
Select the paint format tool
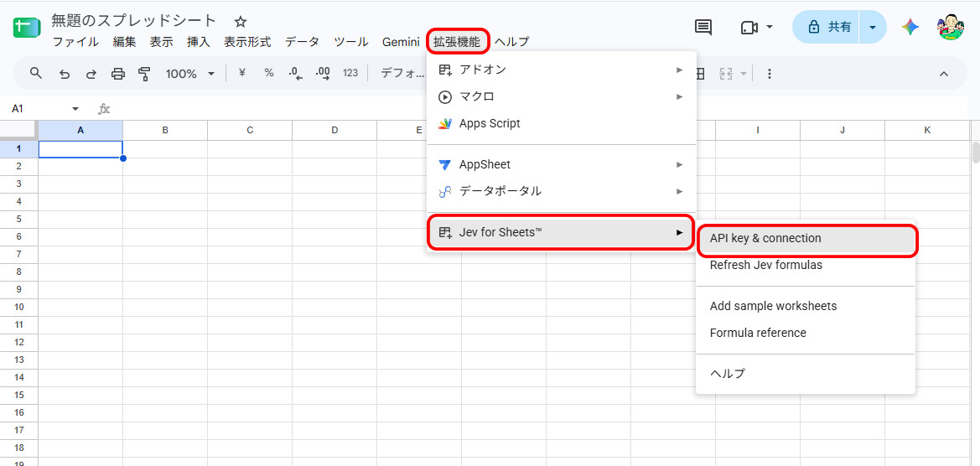pyautogui.click(x=145, y=74)
